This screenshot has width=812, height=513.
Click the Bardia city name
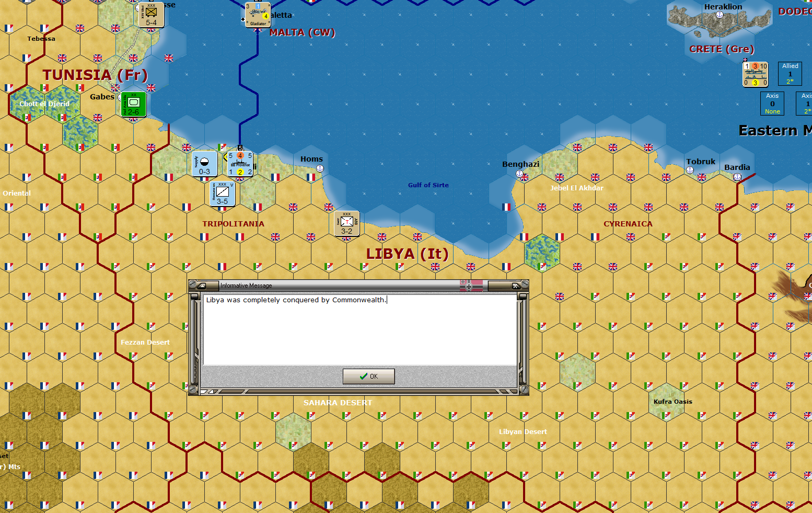click(x=737, y=167)
